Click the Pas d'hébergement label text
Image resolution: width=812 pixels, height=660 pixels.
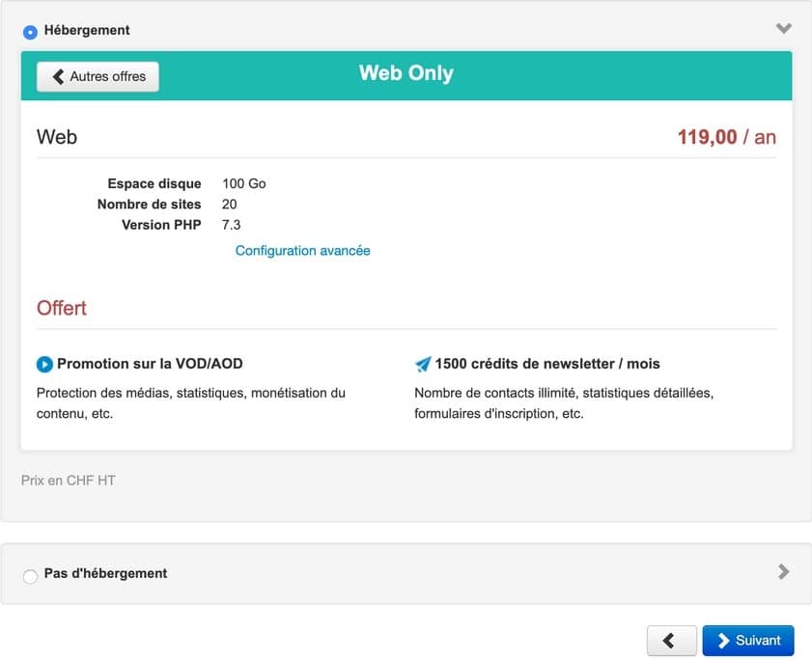[105, 573]
